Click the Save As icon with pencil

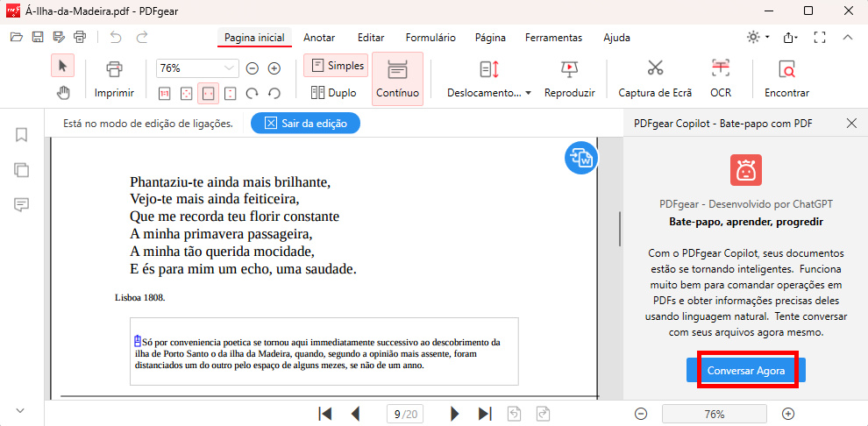coord(59,38)
